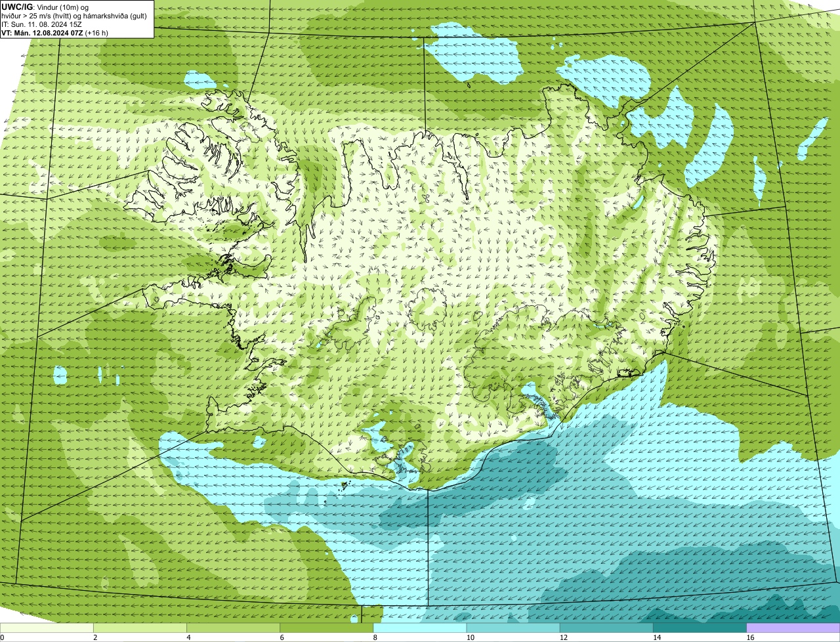Image resolution: width=840 pixels, height=642 pixels.
Task: Click the 10–12 m/s legend swatch
Action: 513,628
